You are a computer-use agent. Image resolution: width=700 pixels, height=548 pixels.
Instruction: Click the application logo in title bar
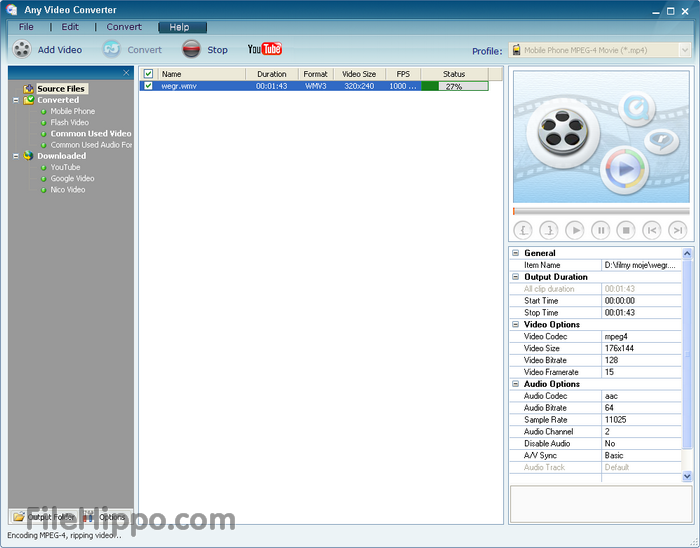coord(12,9)
